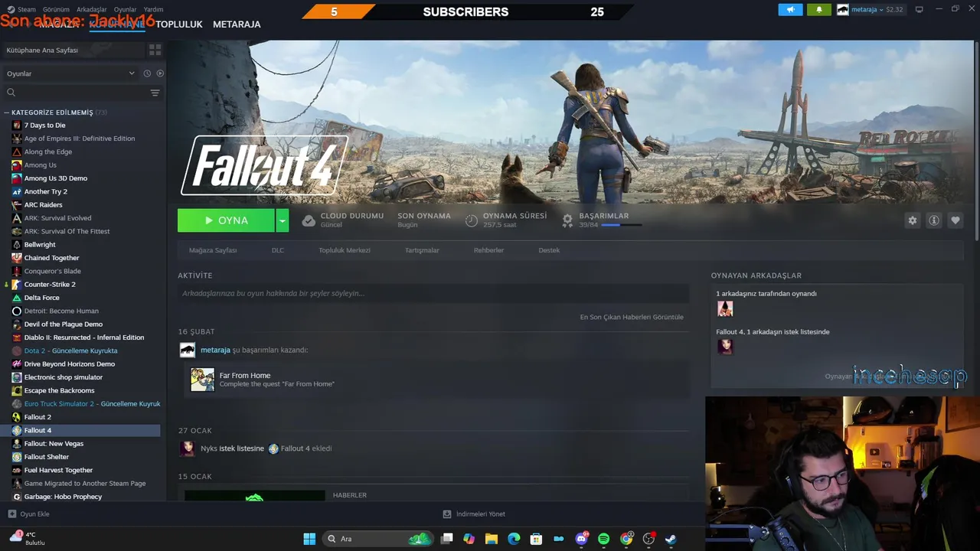Click Kütüphane Ana Sayfası button
980x551 pixels.
[73, 50]
